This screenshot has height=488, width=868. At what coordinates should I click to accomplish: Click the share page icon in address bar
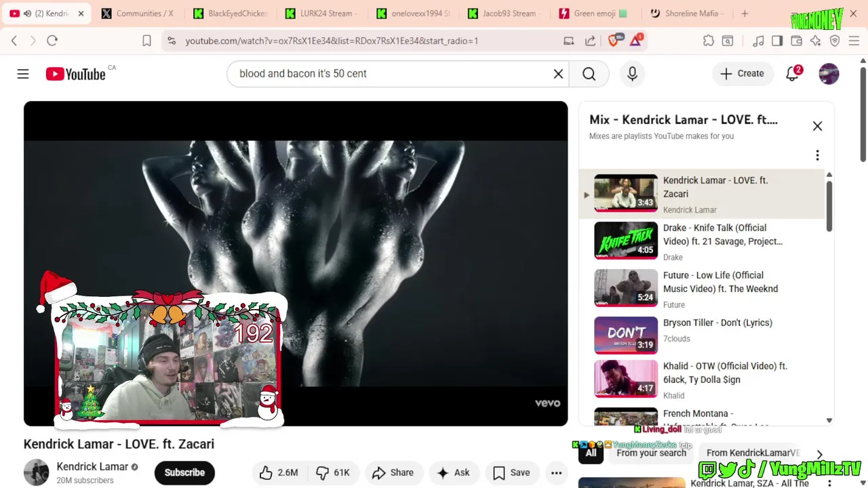(590, 41)
